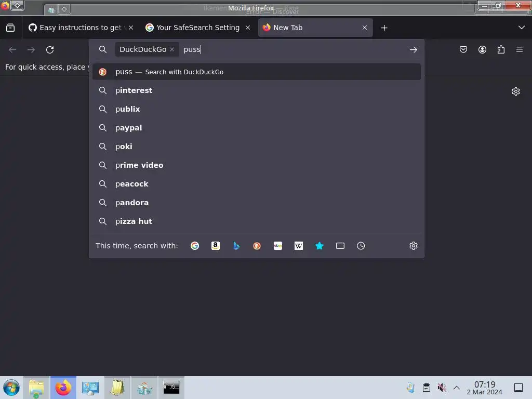Open Extensions puzzle icon
Image resolution: width=532 pixels, height=399 pixels.
click(501, 49)
